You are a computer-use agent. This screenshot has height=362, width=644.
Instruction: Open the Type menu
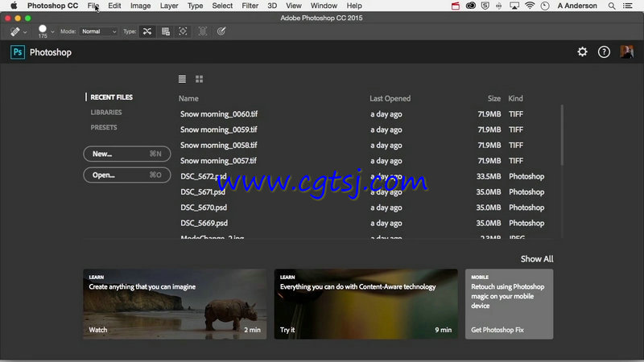click(x=195, y=6)
